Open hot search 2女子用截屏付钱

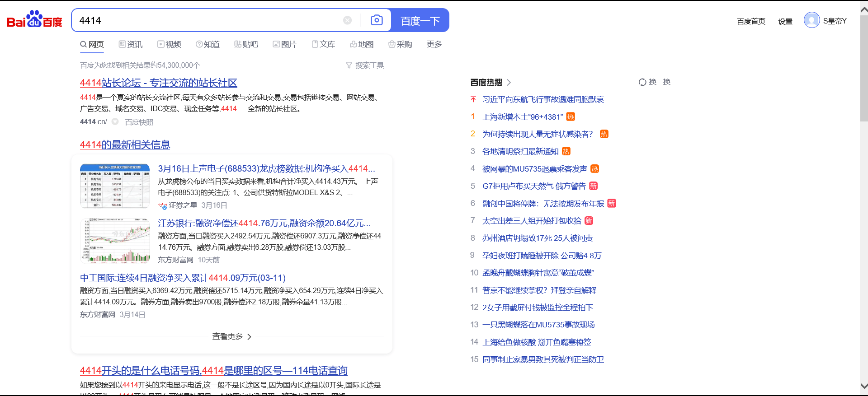[x=538, y=307]
